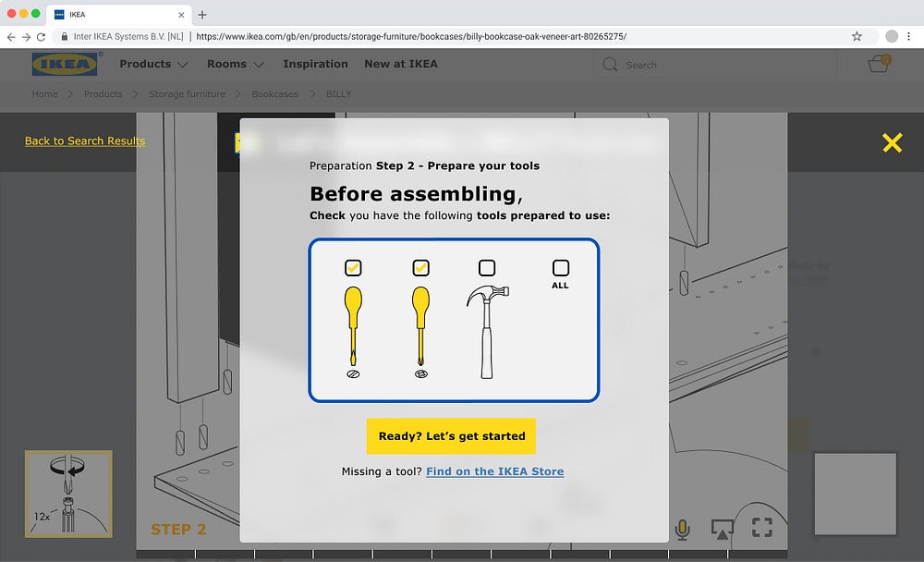Image resolution: width=924 pixels, height=562 pixels.
Task: Go to Bookcases breadcrumb
Action: [274, 93]
